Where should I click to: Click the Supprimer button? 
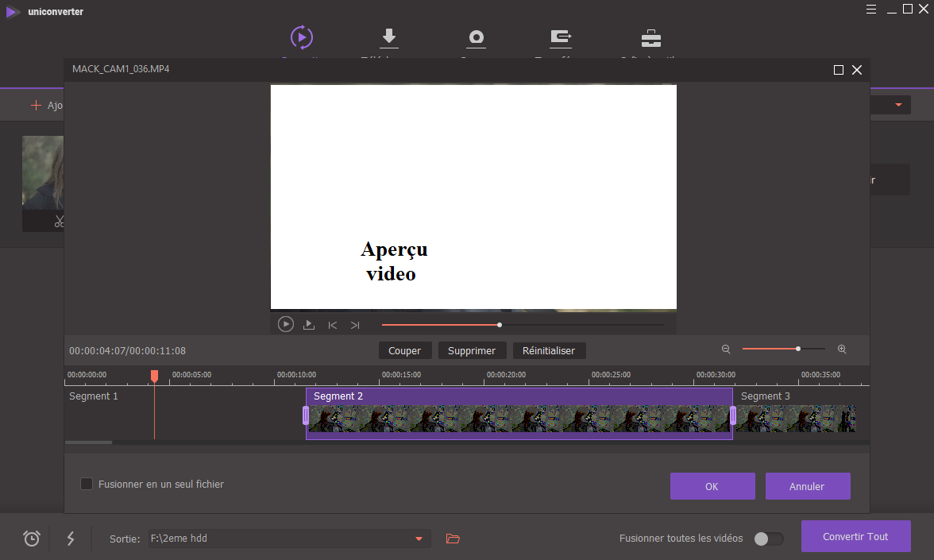click(x=472, y=350)
